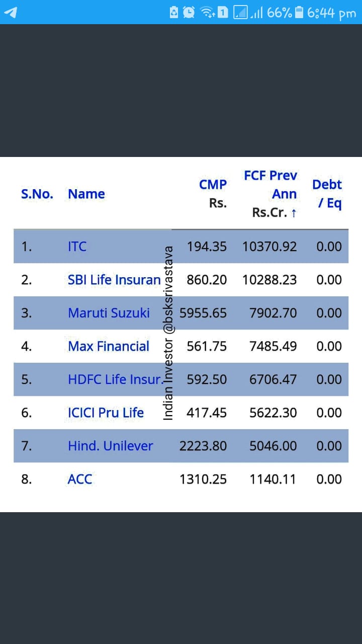Tap the Telegram paper plane icon
Screen dimensions: 362x644
(11, 12)
